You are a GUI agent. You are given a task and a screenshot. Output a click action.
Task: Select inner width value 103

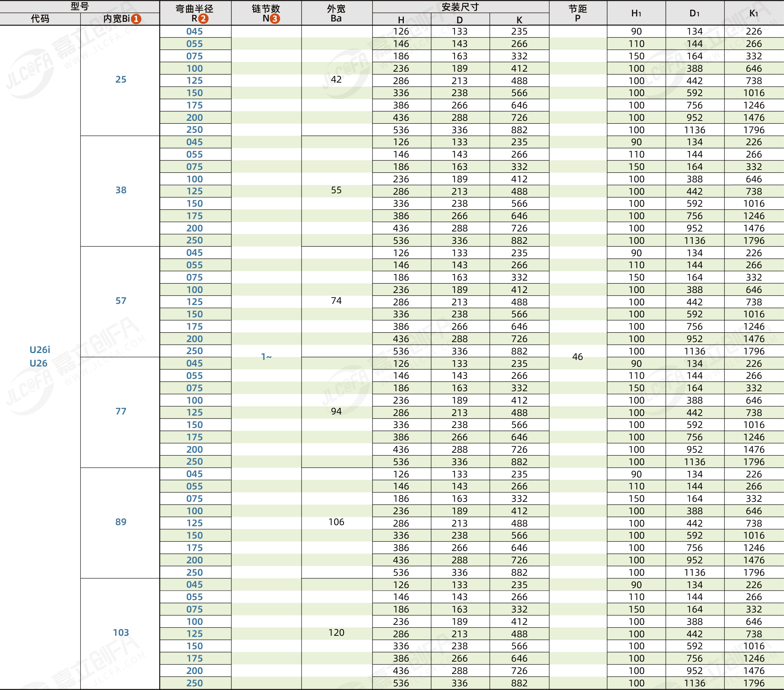click(121, 632)
